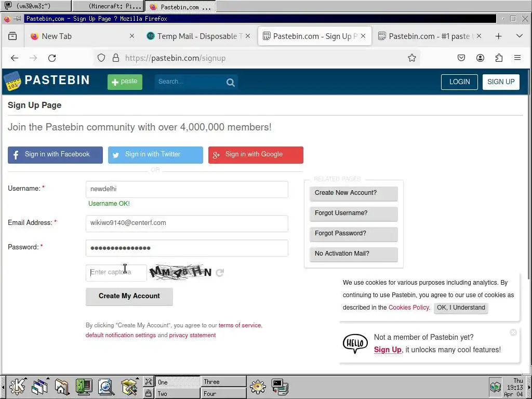The width and height of the screenshot is (532, 399).
Task: Open No Activation Mail? page
Action: [353, 254]
